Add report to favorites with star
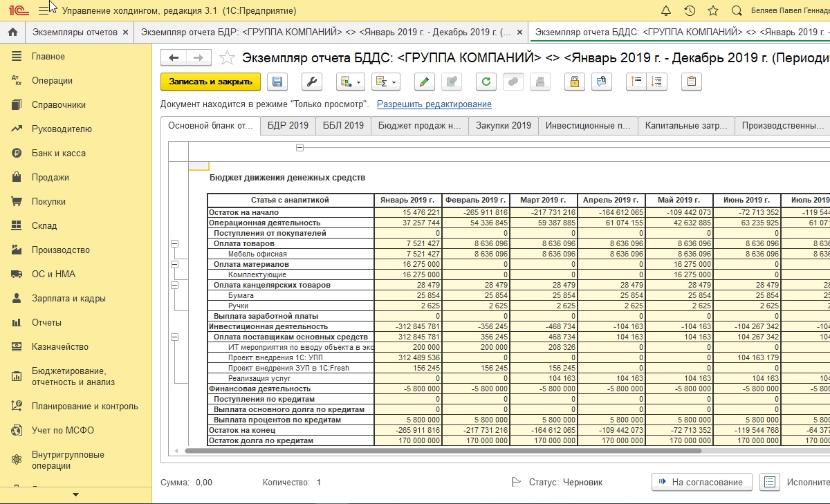This screenshot has width=830, height=504. click(x=227, y=57)
